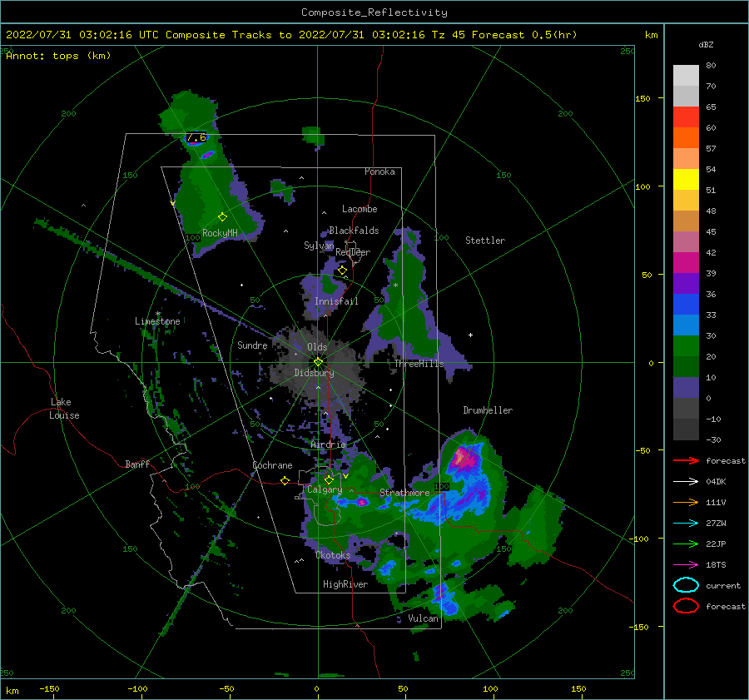Click green swatch between 30 and 20
The height and width of the screenshot is (700, 749).
[686, 346]
